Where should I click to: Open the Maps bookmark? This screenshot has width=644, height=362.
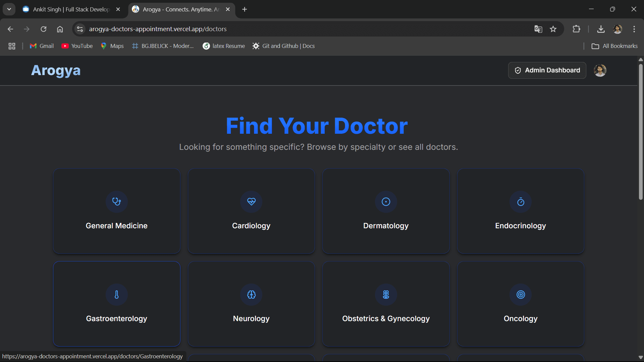coord(112,46)
